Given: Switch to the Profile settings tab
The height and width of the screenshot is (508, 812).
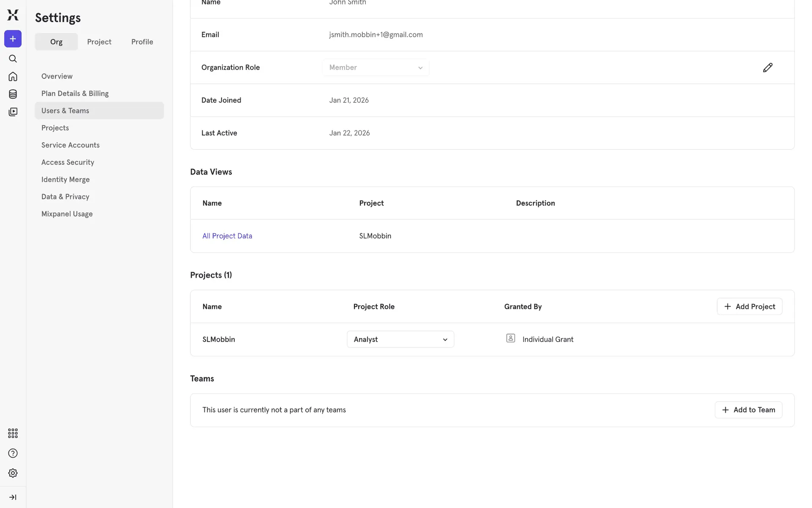Looking at the screenshot, I should [142, 42].
